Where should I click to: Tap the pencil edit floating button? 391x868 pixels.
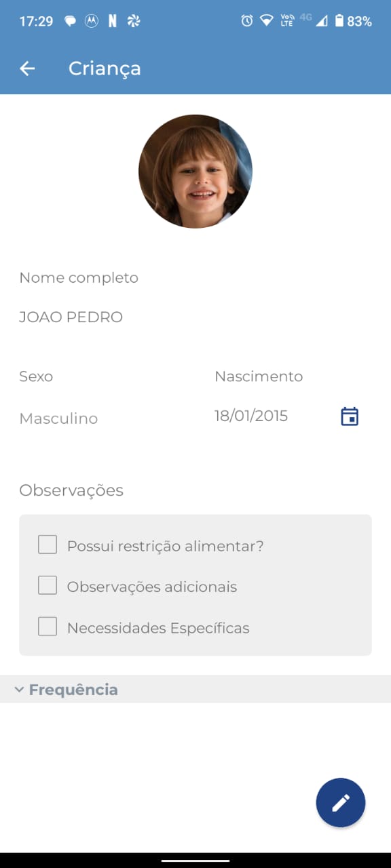point(341,803)
